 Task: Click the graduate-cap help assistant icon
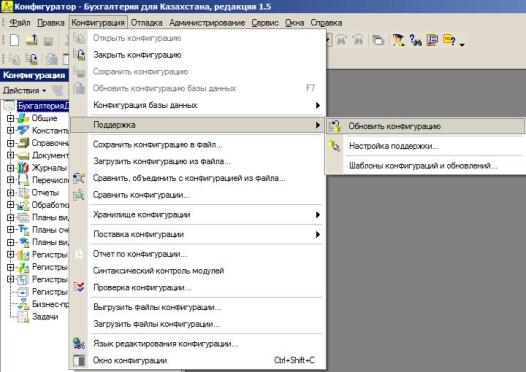click(398, 40)
